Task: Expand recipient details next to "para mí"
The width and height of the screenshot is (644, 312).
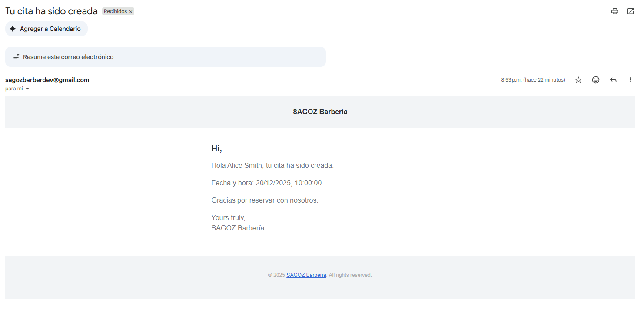Action: click(x=27, y=89)
